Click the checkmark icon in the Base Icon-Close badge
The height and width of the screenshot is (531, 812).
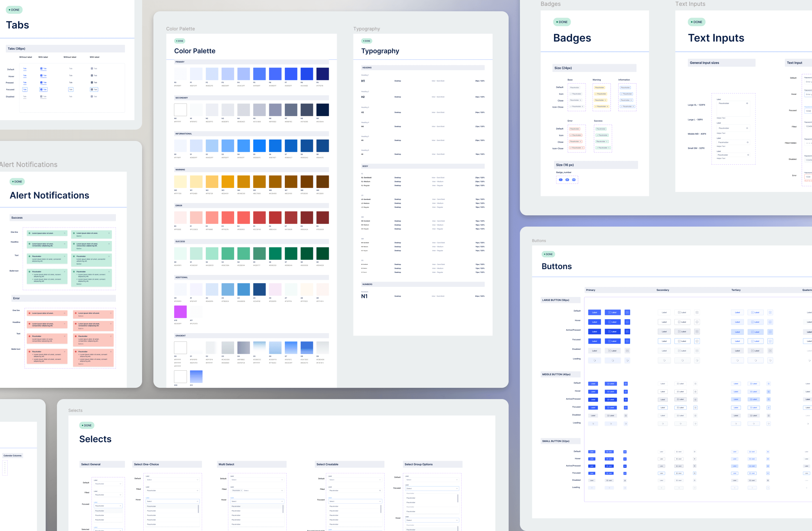[x=571, y=107]
